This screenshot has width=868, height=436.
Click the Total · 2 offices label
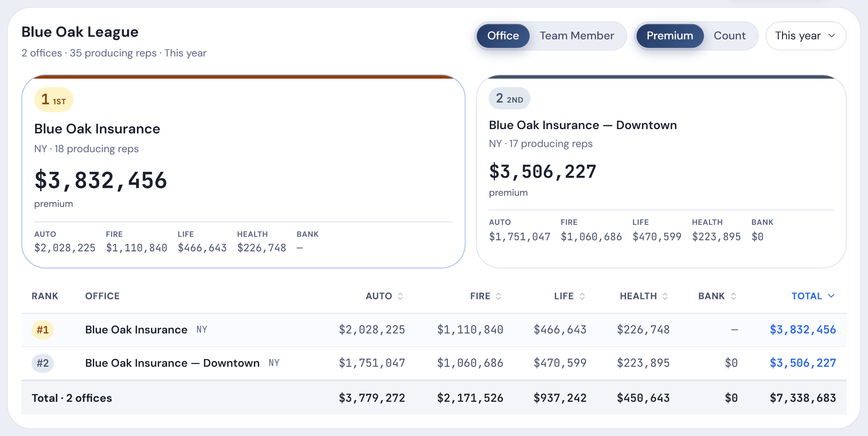coord(72,398)
